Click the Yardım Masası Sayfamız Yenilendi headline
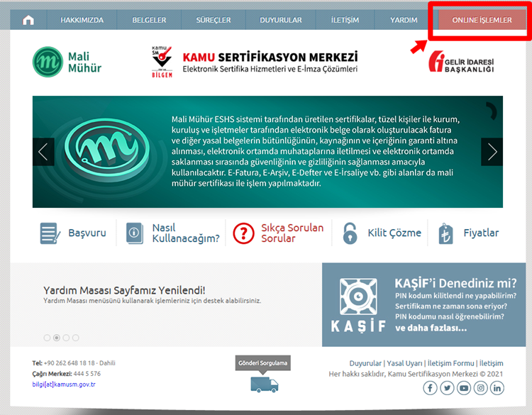This screenshot has width=532, height=415. (124, 290)
